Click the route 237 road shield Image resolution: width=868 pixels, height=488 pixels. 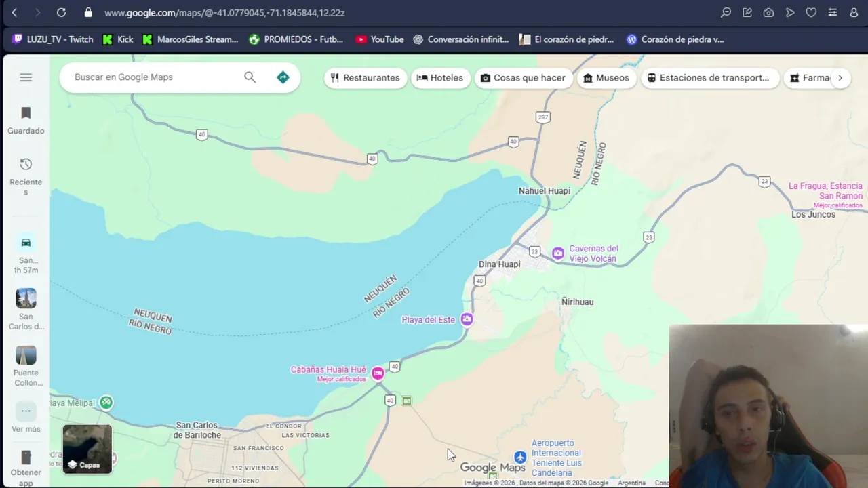(542, 117)
